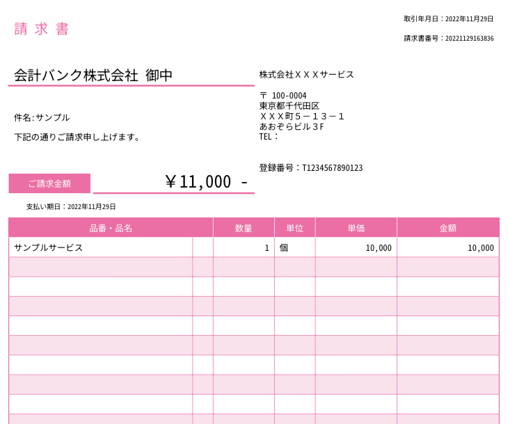This screenshot has height=424, width=508.
Task: Click the 単位 column header
Action: pyautogui.click(x=295, y=228)
